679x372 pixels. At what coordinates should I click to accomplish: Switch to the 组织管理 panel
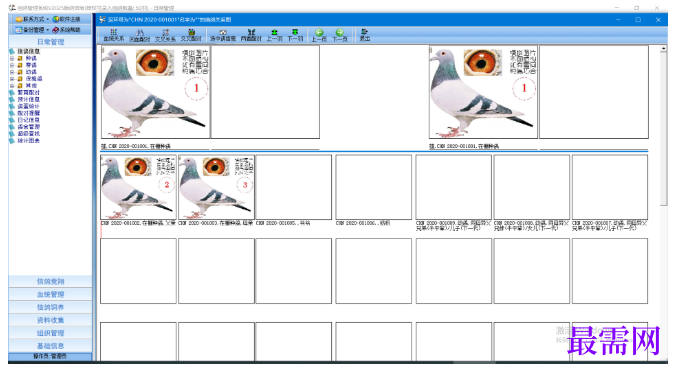(x=50, y=333)
